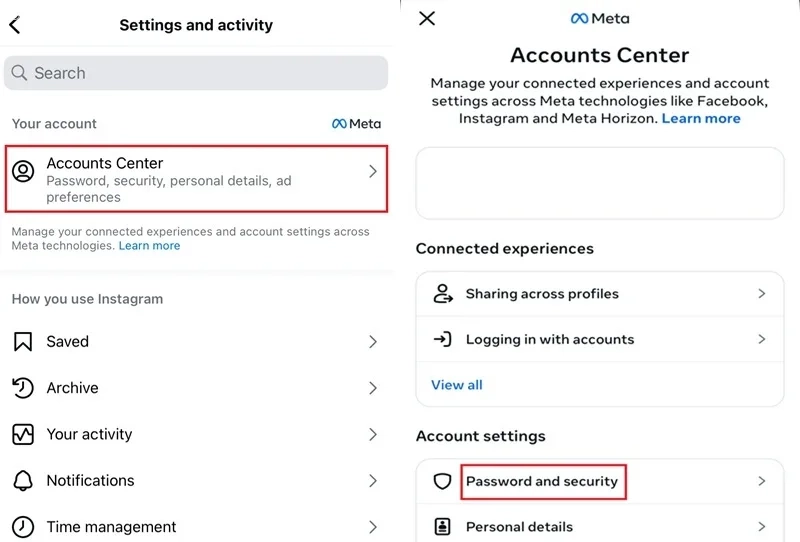Go back using the arrow in Settings header
This screenshot has width=800, height=542.
[15, 24]
